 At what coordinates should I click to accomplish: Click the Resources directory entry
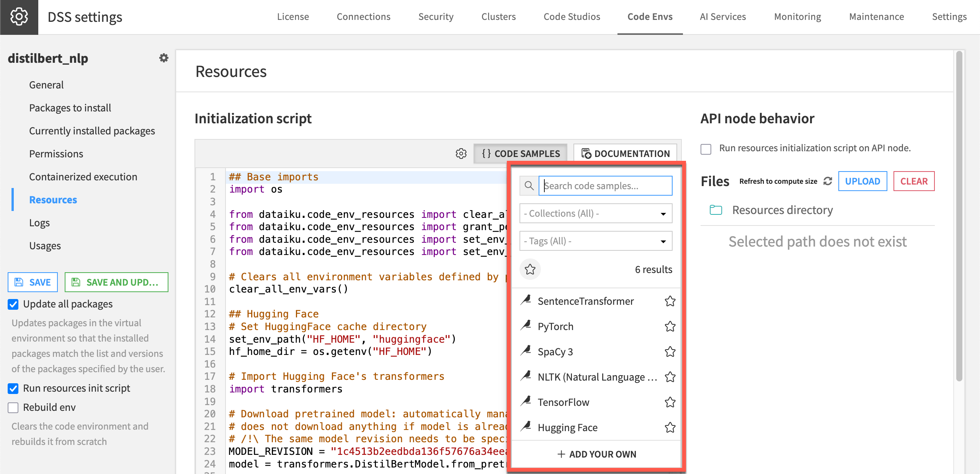pyautogui.click(x=782, y=210)
